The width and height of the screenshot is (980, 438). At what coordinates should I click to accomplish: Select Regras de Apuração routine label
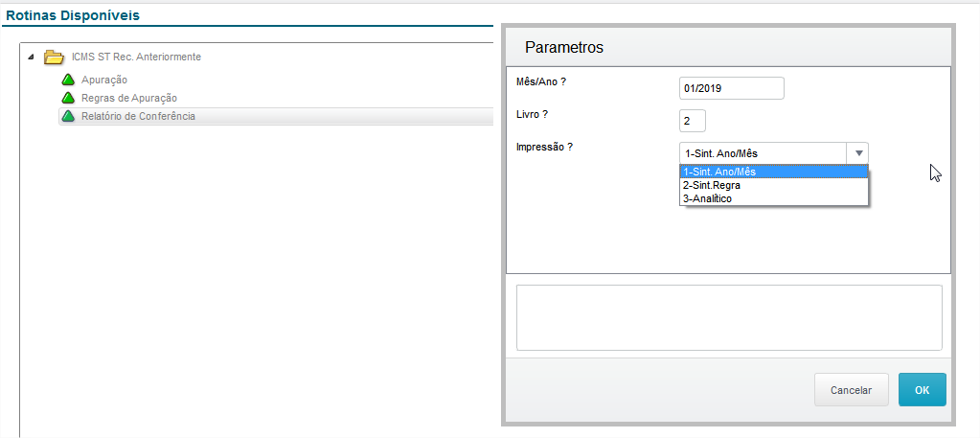pyautogui.click(x=129, y=98)
